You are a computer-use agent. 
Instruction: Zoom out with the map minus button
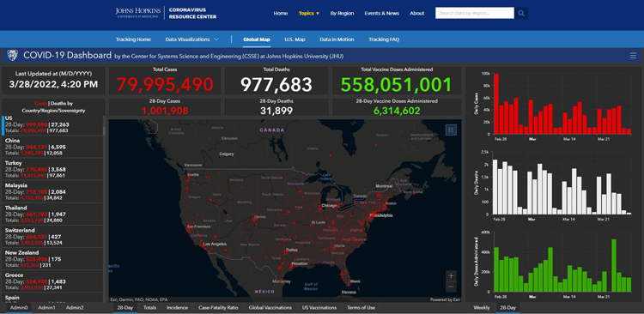[x=451, y=286]
